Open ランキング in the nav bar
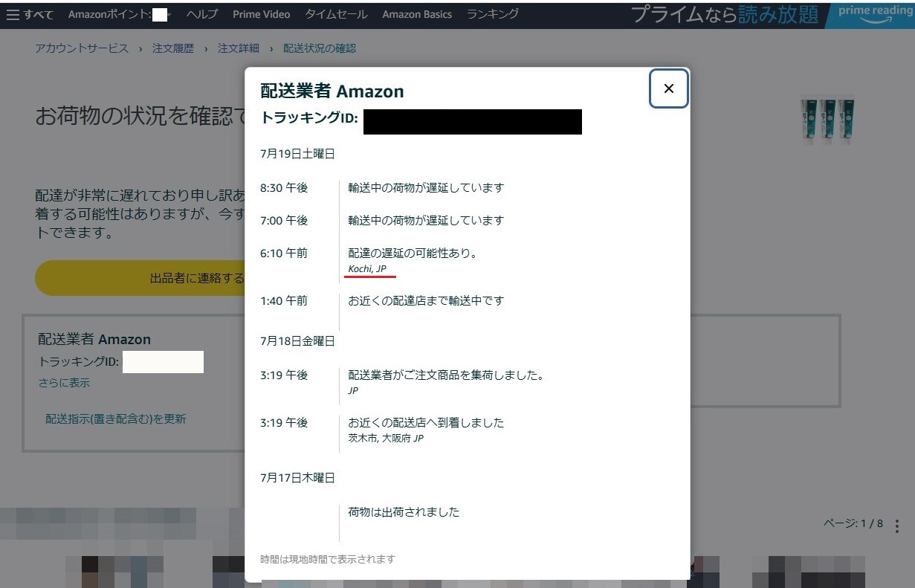The width and height of the screenshot is (915, 588). pos(493,14)
